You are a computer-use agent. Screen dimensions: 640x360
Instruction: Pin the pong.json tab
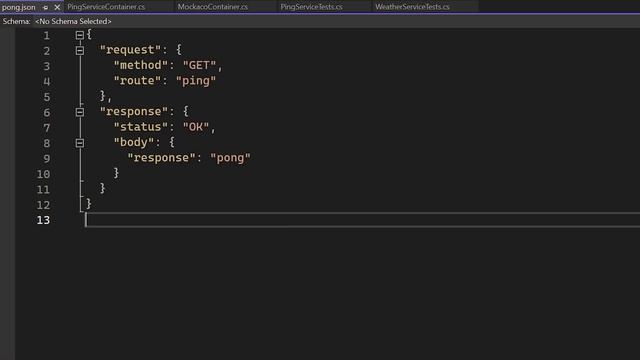click(x=45, y=7)
